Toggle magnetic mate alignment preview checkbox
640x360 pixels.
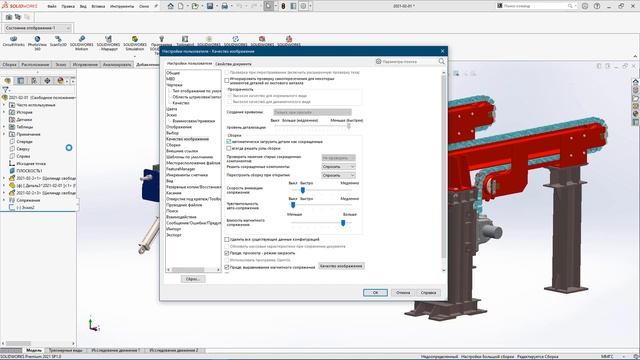click(227, 267)
